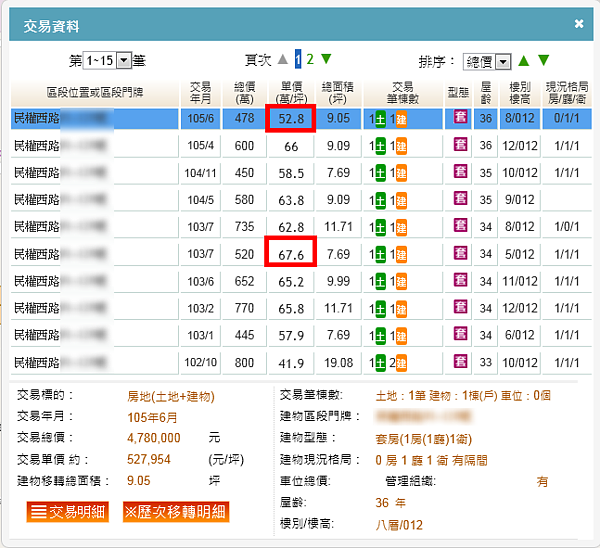The image size is (600, 548).
Task: Click the purple 套 icon in the 105/6 row
Action: (461, 116)
